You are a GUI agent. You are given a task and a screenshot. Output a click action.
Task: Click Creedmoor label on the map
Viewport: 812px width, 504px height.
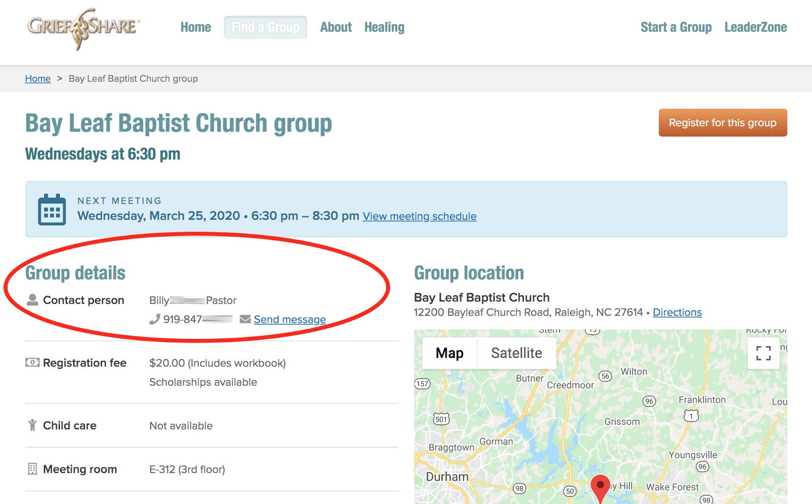(x=570, y=385)
